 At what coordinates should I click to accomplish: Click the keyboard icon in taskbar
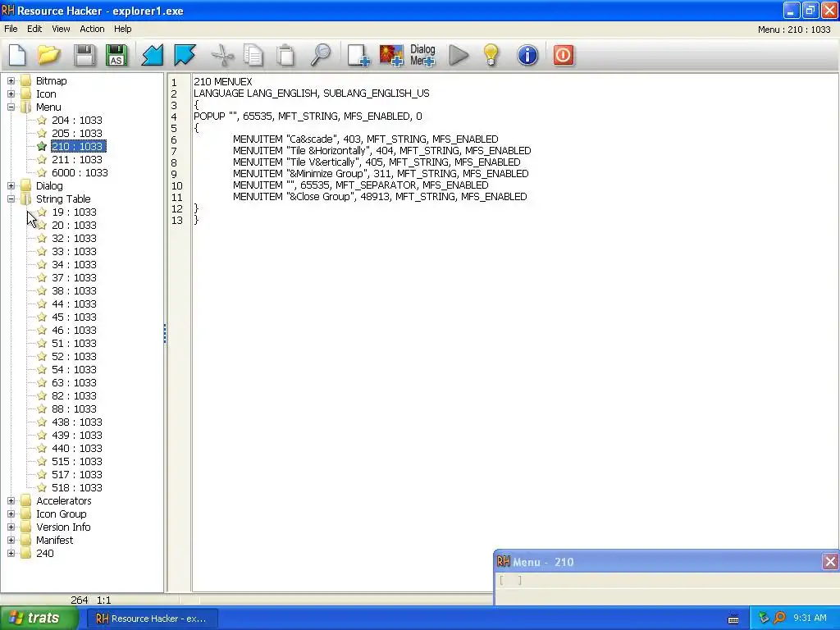(x=733, y=619)
